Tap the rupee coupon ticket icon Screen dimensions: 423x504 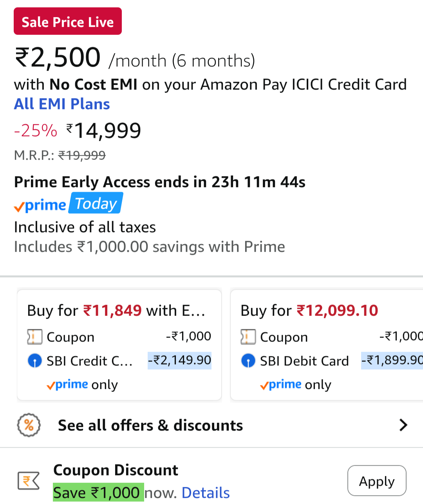pos(29,480)
